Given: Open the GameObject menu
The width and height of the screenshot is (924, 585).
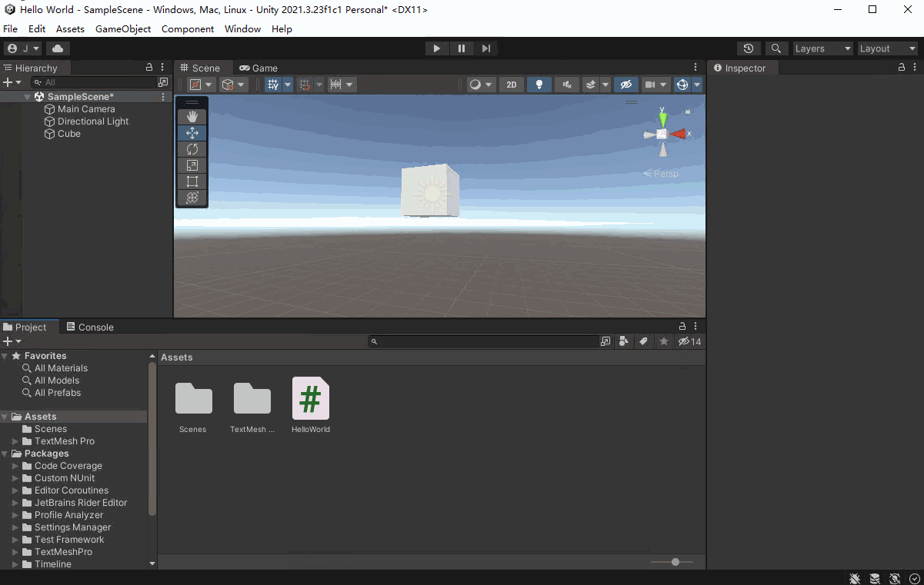Looking at the screenshot, I should 123,28.
